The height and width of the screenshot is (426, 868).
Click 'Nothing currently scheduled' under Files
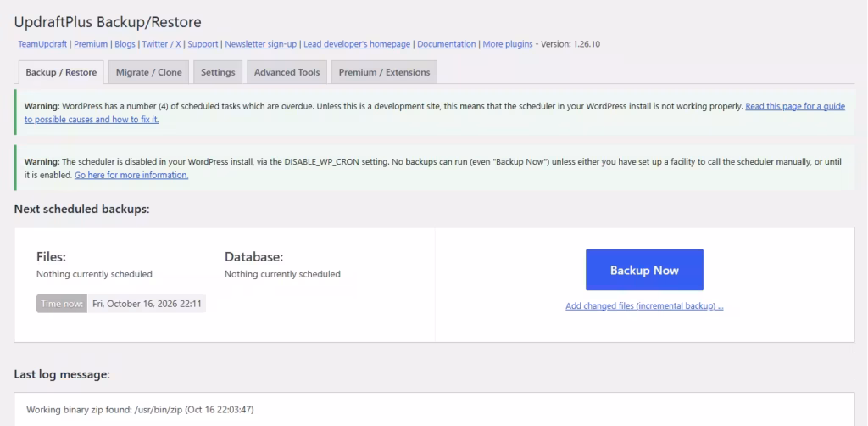(94, 273)
